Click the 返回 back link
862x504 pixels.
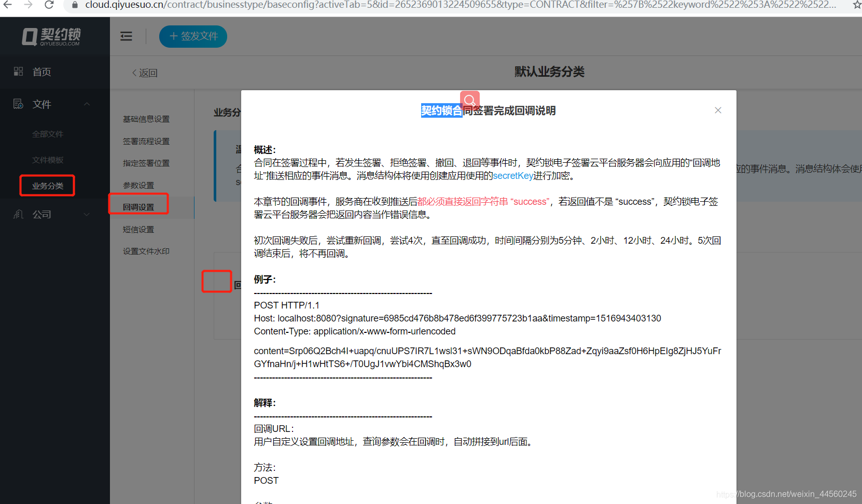(x=145, y=73)
